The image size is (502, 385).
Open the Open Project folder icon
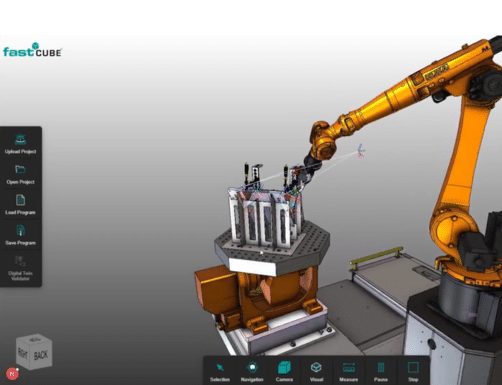point(20,170)
